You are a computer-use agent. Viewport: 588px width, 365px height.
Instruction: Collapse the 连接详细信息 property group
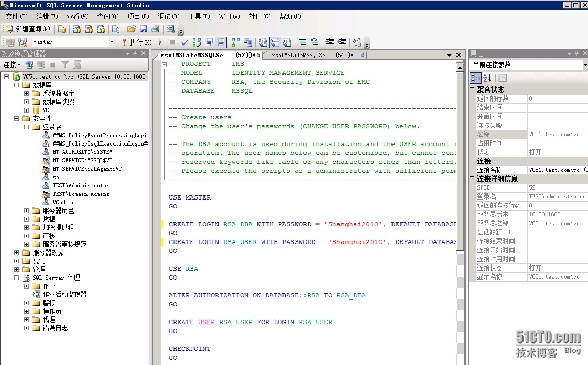click(472, 179)
